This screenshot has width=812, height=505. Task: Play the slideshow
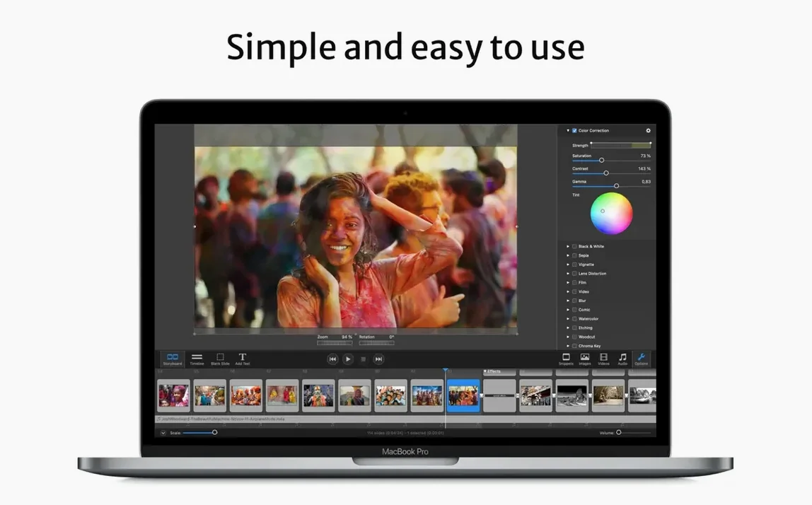348,359
